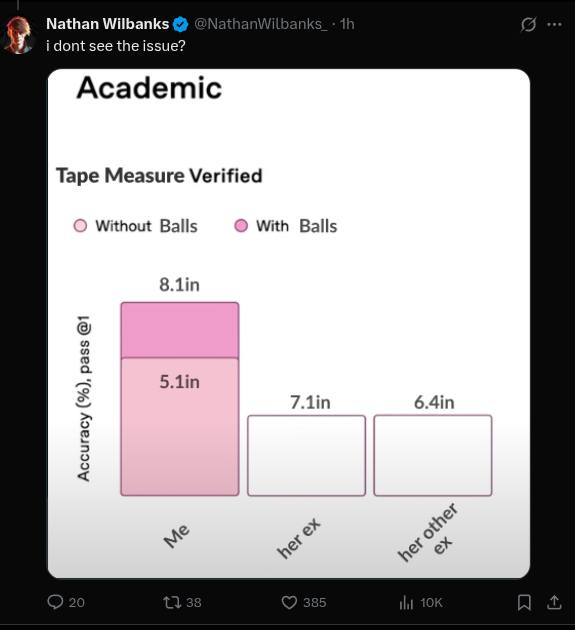This screenshot has height=630, width=575.
Task: Click the light pink 5.1in bar segment
Action: (180, 427)
